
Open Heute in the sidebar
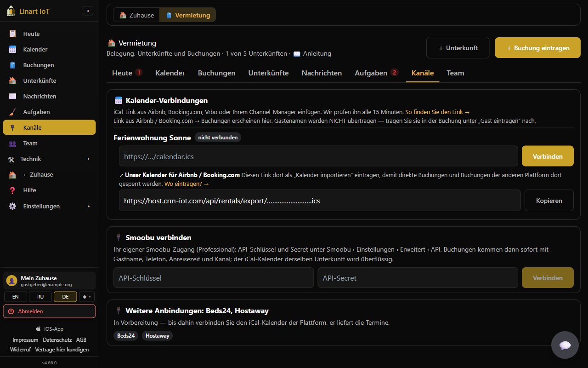[50, 34]
